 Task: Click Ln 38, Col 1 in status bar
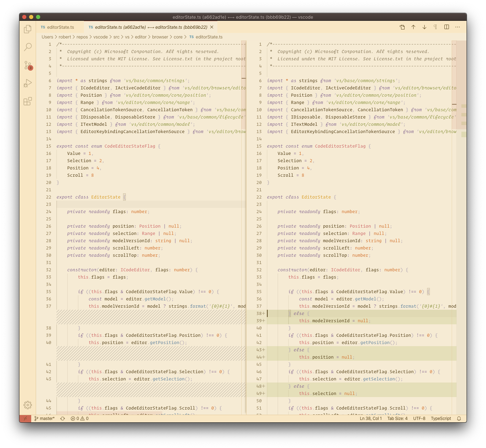click(x=371, y=419)
